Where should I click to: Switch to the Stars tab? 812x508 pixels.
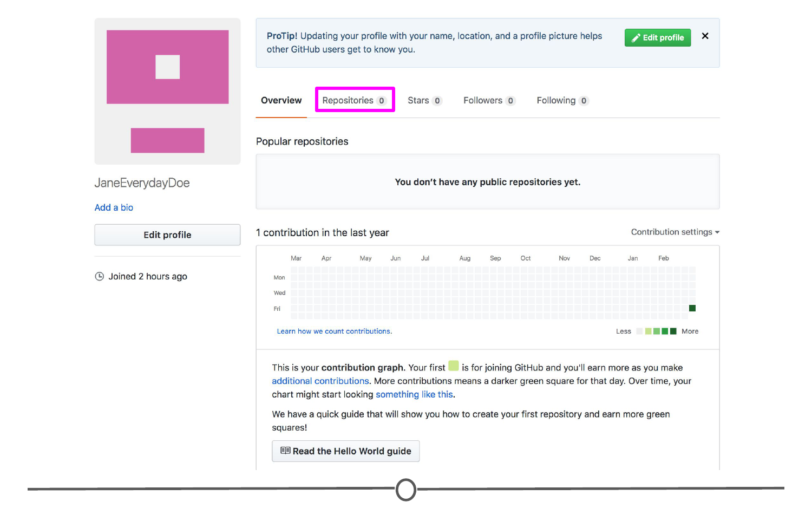point(424,101)
